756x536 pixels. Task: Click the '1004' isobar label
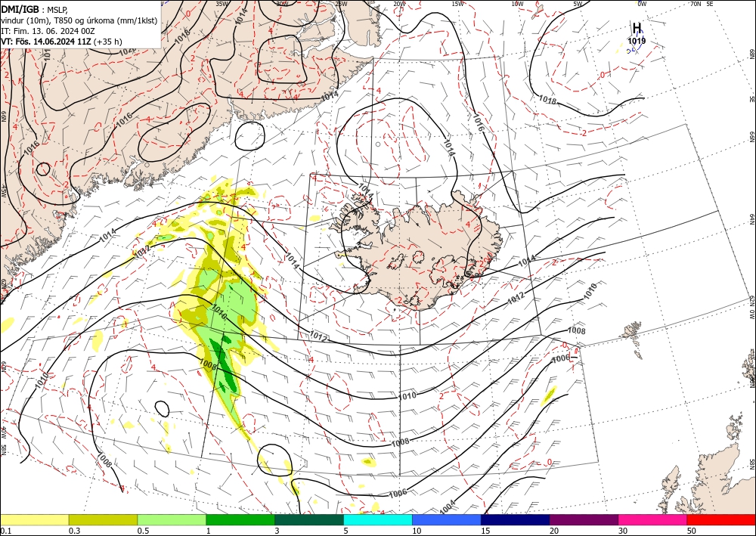[x=448, y=506]
